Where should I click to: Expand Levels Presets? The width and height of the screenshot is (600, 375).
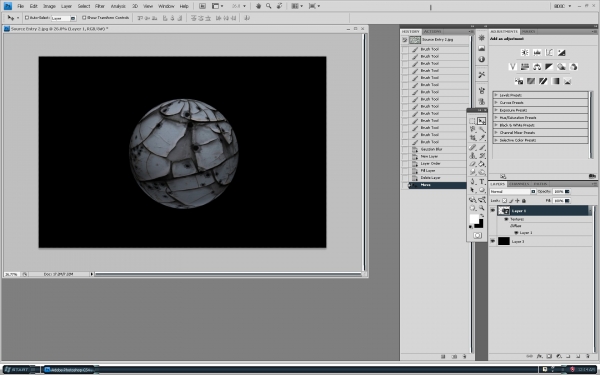[x=496, y=95]
